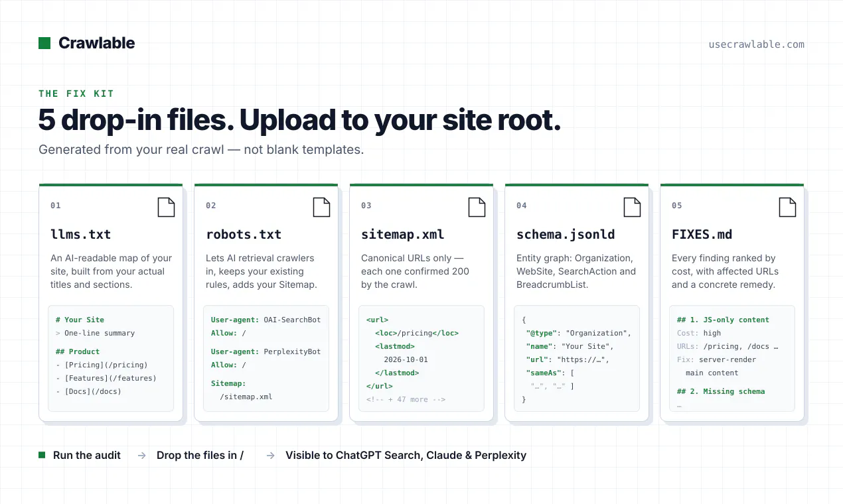Click the "[Features](/features)" list entry
The width and height of the screenshot is (843, 504).
tap(106, 378)
